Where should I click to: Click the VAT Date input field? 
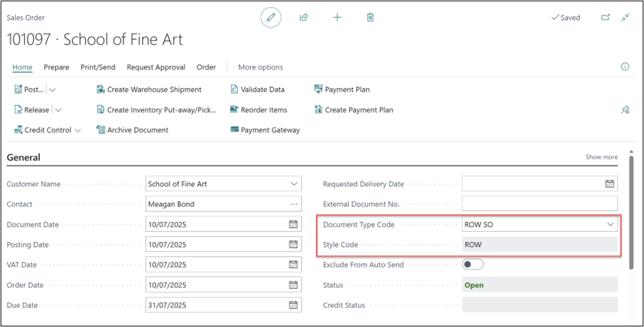coord(224,265)
